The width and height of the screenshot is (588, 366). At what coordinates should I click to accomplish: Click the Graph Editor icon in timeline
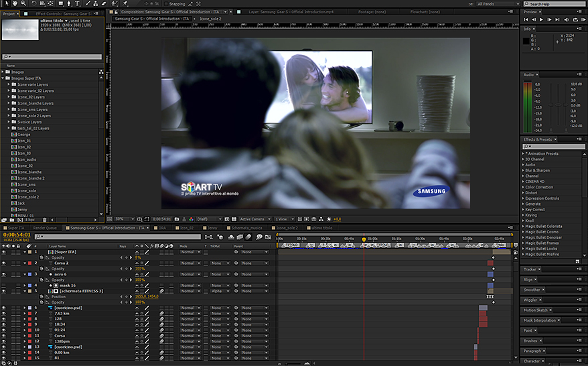click(268, 237)
